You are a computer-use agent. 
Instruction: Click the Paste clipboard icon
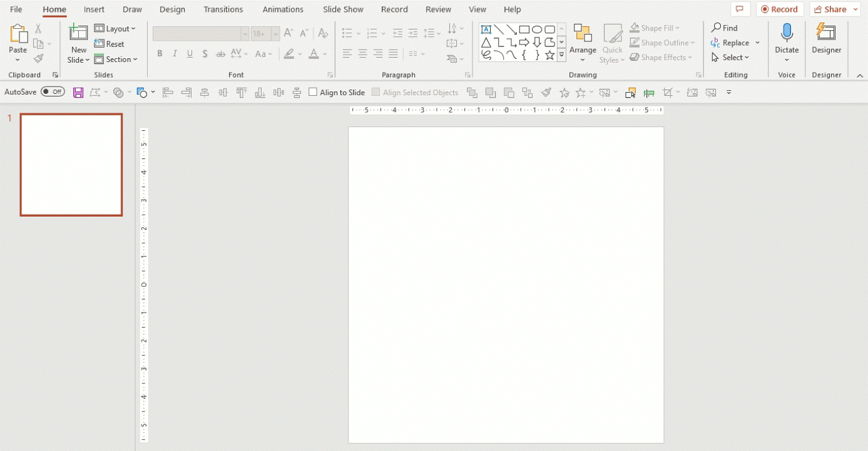[18, 34]
